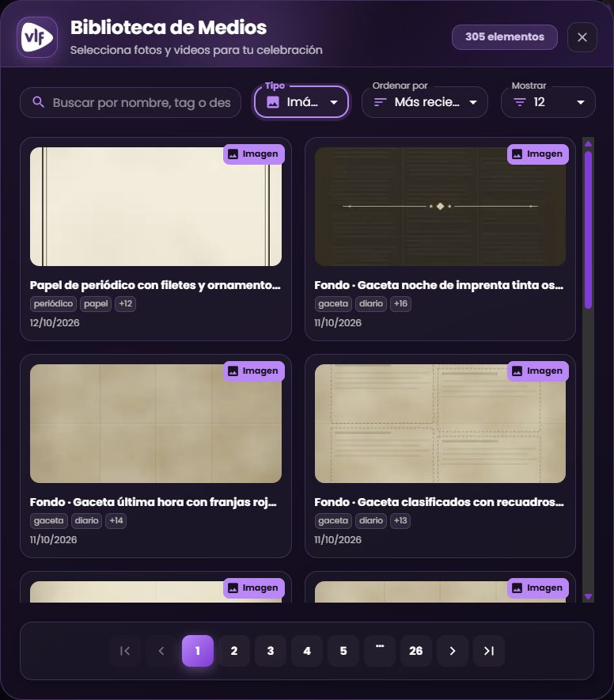
Task: Click the papel tag
Action: click(x=96, y=303)
